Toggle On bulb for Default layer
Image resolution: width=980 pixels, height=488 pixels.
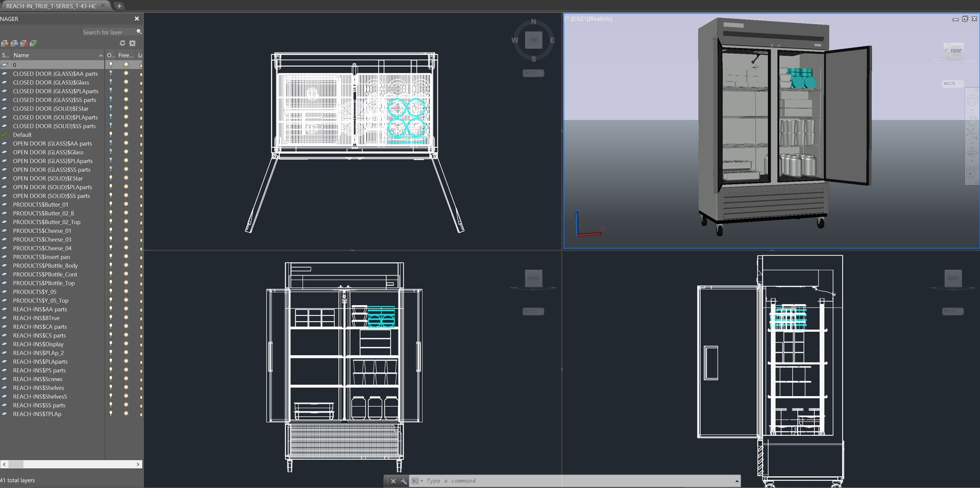pyautogui.click(x=111, y=135)
